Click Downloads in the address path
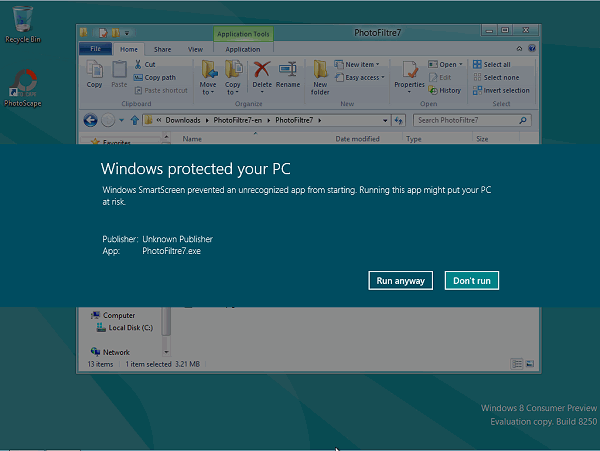The image size is (600, 451). pyautogui.click(x=183, y=120)
